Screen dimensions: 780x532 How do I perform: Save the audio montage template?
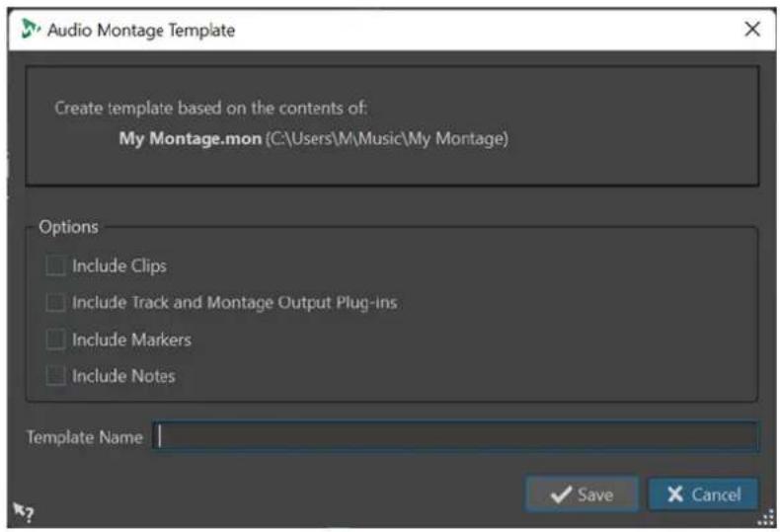(x=582, y=494)
